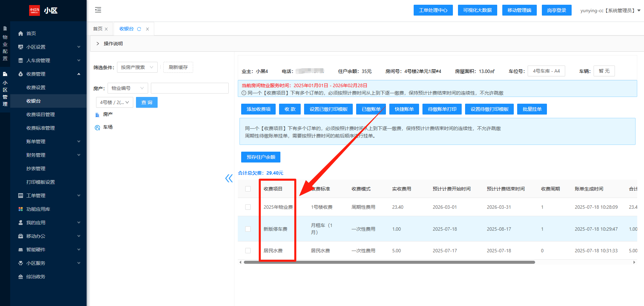This screenshot has width=644, height=306.
Task: Open 收费项目管理 in the sidebar menu
Action: point(41,114)
